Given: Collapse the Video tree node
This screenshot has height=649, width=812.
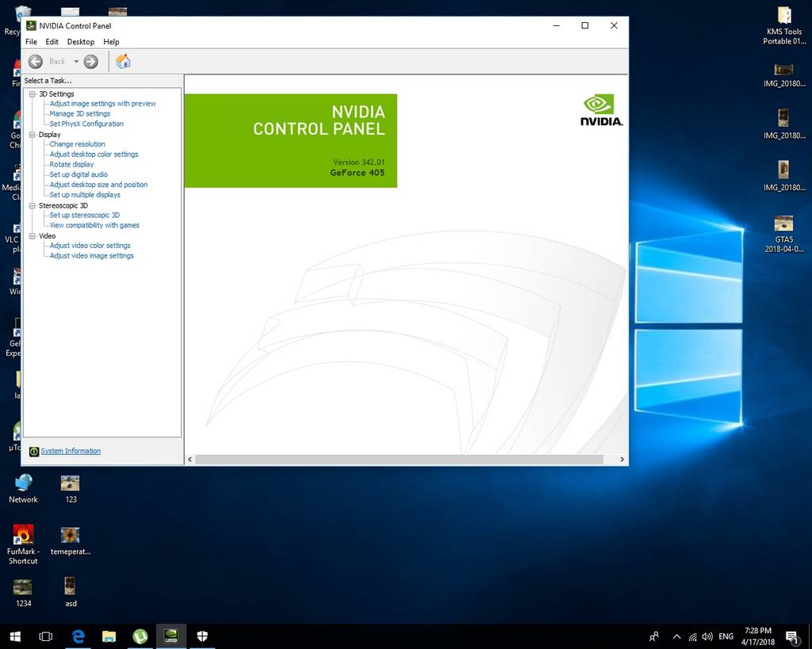Looking at the screenshot, I should (x=32, y=236).
